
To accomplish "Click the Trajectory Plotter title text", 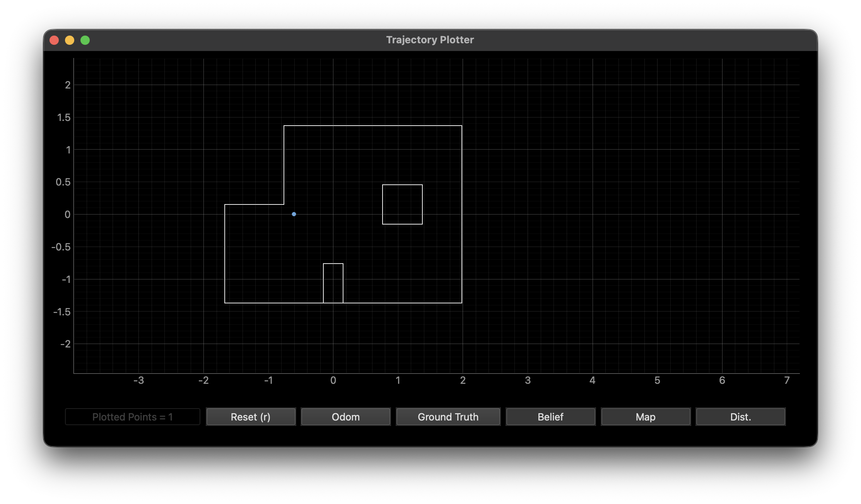I will click(x=430, y=40).
